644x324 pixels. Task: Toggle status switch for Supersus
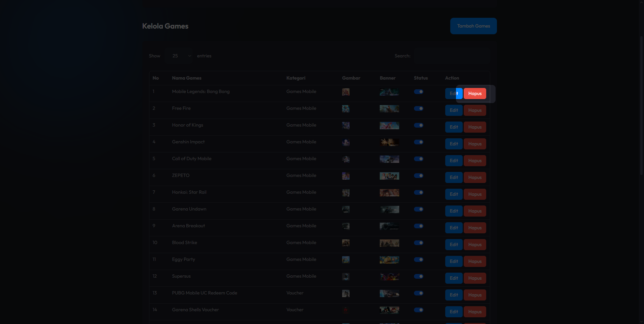[419, 276]
